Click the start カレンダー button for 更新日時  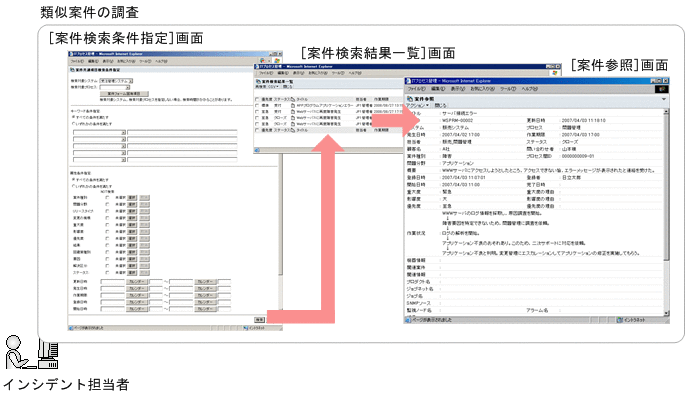click(x=137, y=282)
